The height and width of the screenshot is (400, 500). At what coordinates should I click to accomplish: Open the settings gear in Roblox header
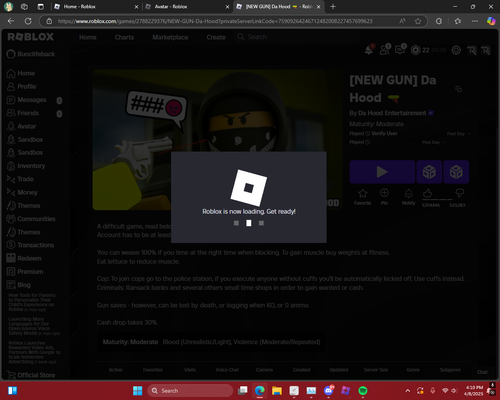pos(456,50)
